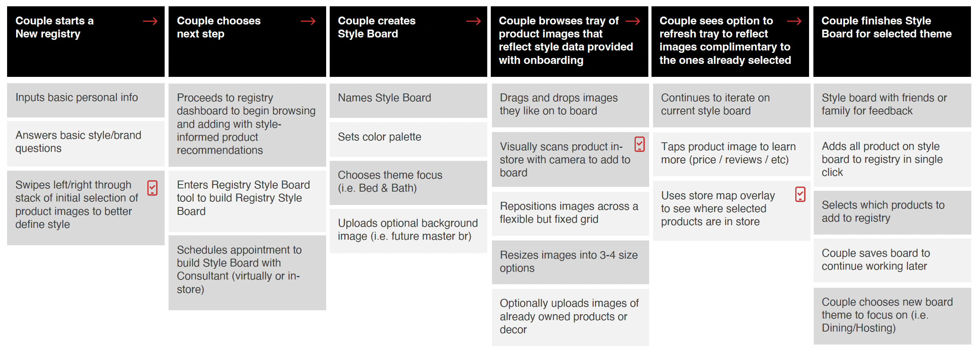Click the red arrow in 'Couple starts a New registry' header
980x354 pixels.
click(x=150, y=21)
